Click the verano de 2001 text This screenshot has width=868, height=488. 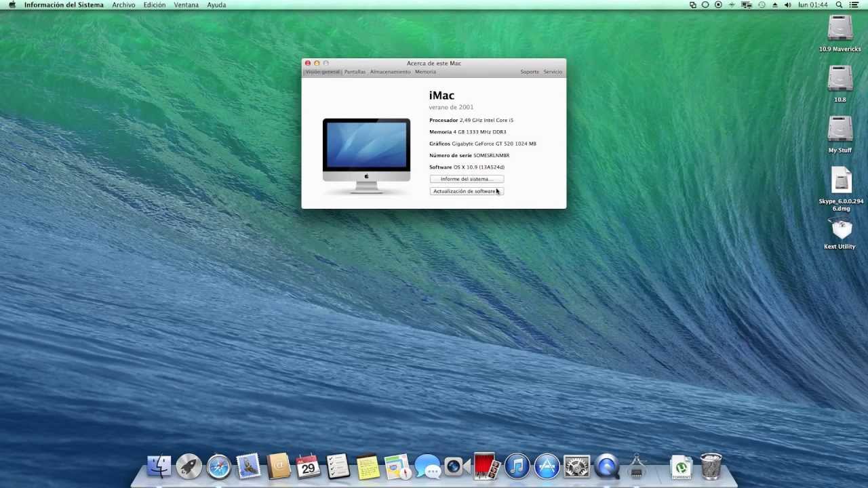[x=451, y=107]
